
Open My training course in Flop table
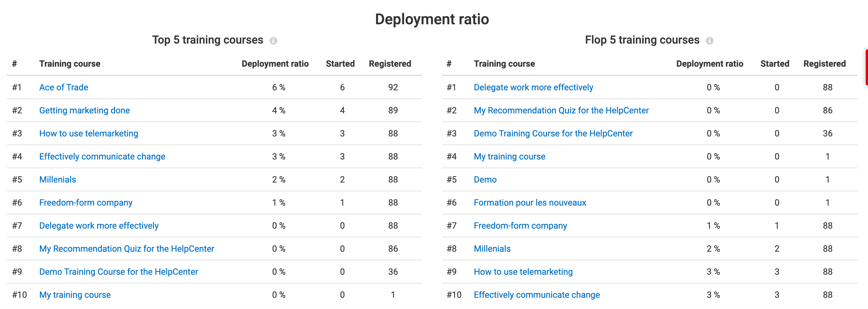point(509,156)
